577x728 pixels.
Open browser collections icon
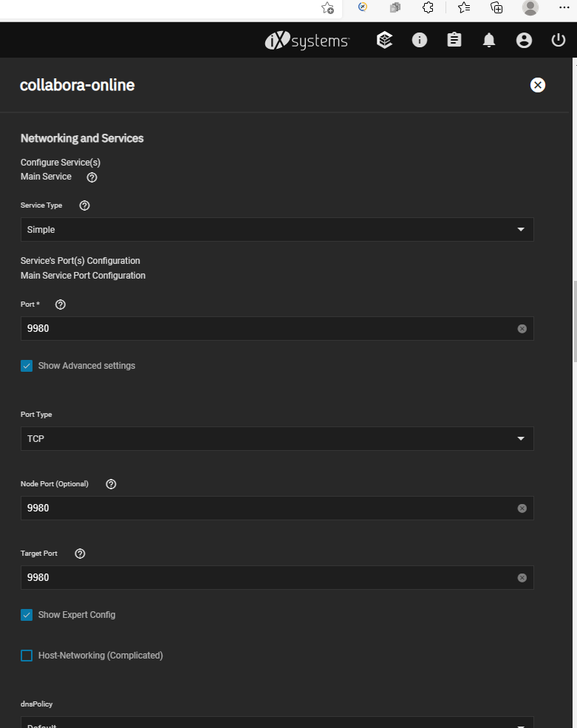[496, 7]
